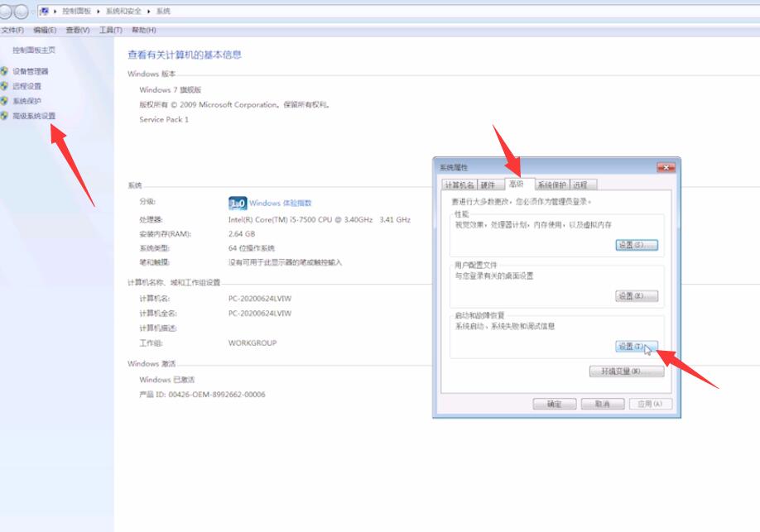Click the 计算机描述 label
This screenshot has height=532, width=760.
click(x=158, y=328)
